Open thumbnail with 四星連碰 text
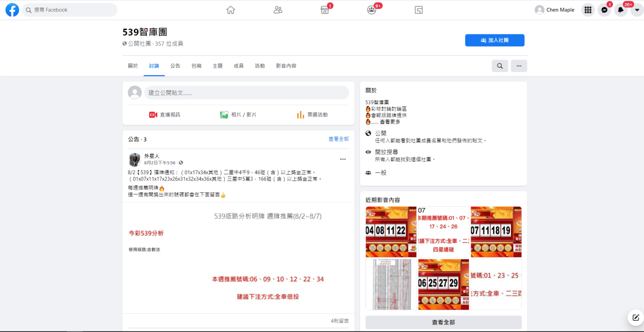Viewport: 644px width, 332px height. (x=443, y=232)
